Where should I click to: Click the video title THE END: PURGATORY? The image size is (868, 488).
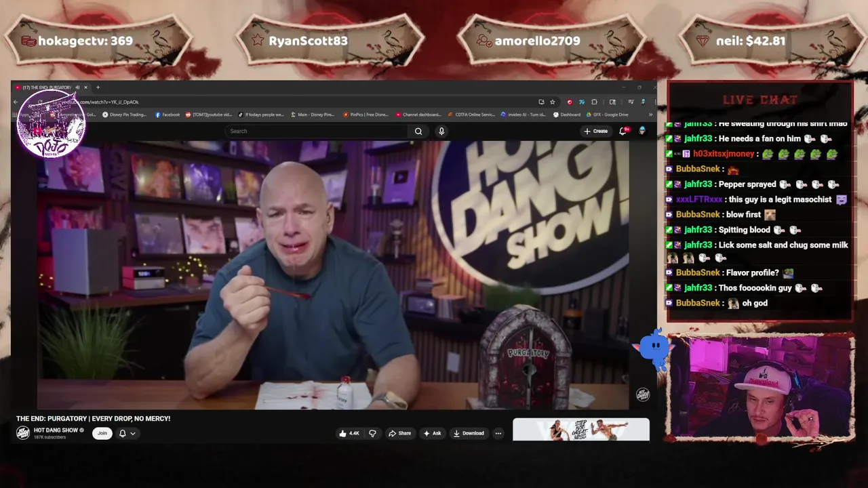pos(93,419)
